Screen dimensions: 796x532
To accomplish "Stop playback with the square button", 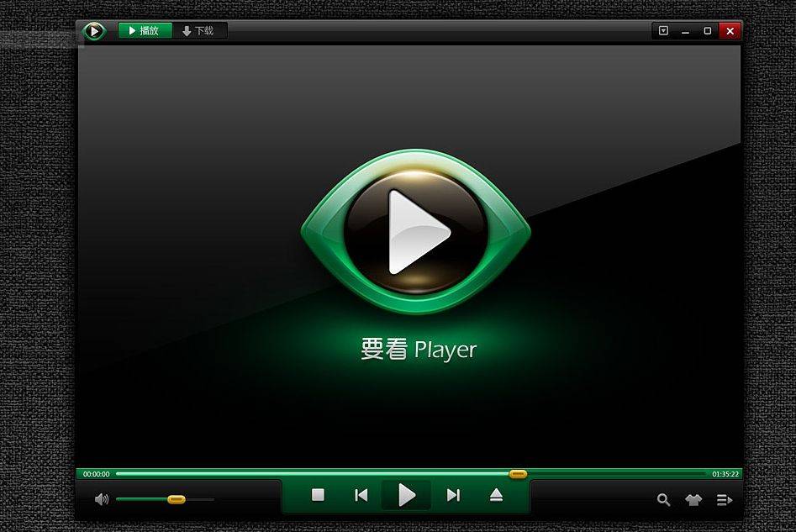I will (318, 495).
